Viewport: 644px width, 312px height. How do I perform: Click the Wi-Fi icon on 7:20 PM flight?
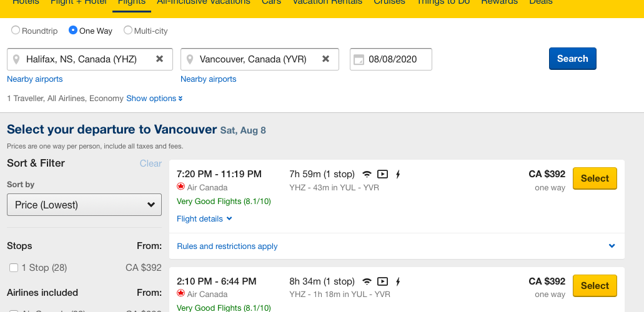coord(367,175)
